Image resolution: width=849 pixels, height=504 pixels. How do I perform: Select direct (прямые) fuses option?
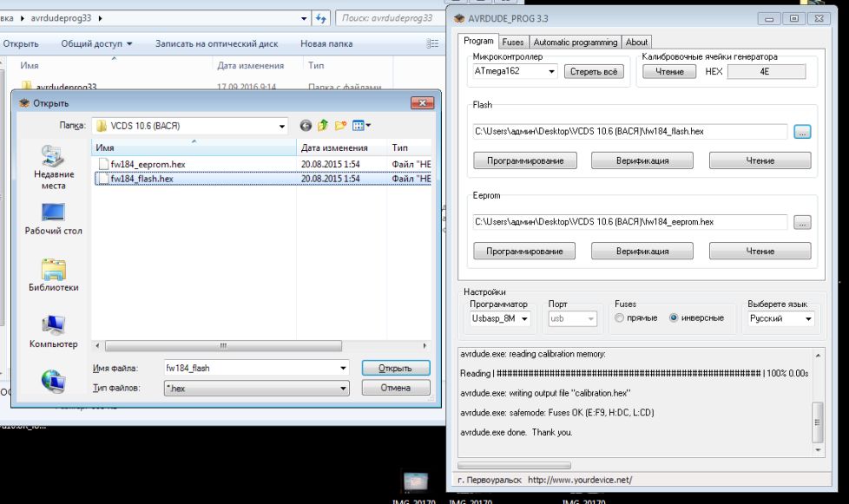pos(620,318)
